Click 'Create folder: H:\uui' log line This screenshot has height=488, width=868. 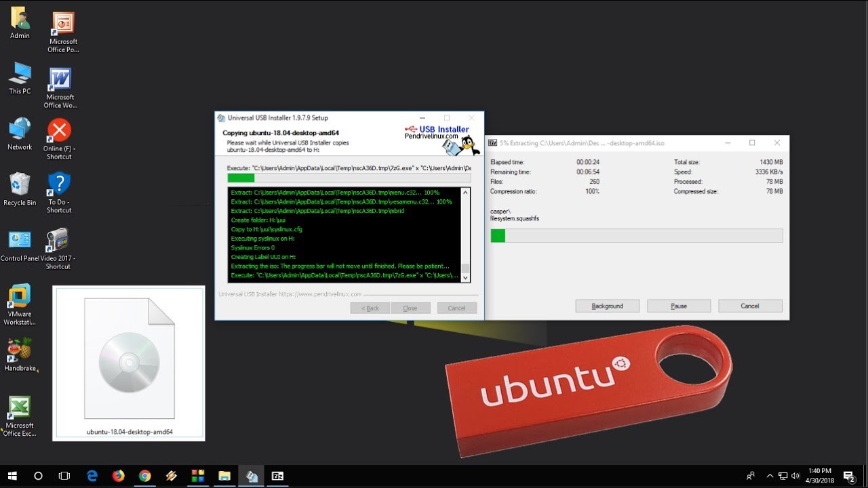pyautogui.click(x=258, y=220)
